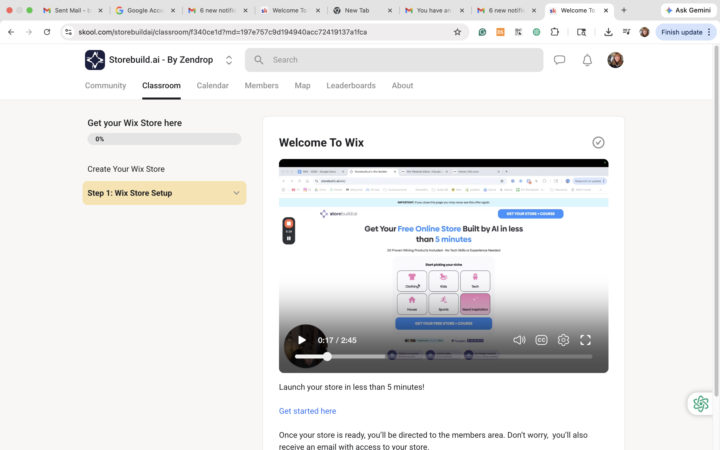
Task: Click the 0% course progress bar
Action: coord(164,139)
